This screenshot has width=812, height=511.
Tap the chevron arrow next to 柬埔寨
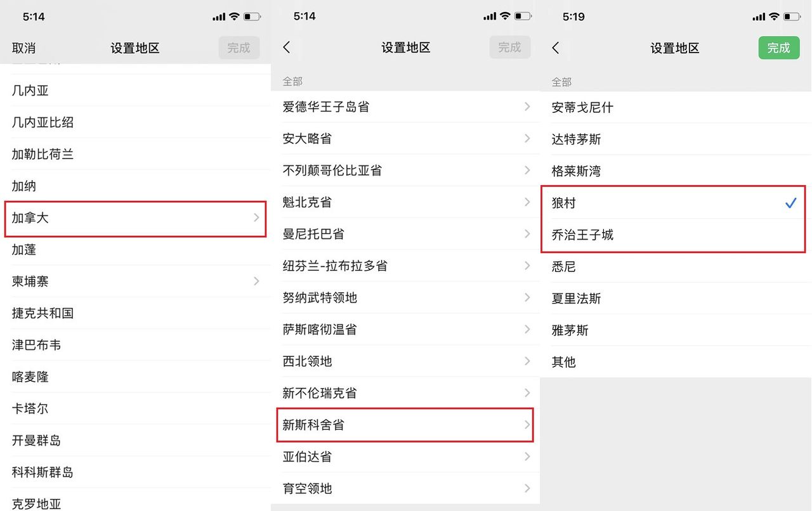256,281
